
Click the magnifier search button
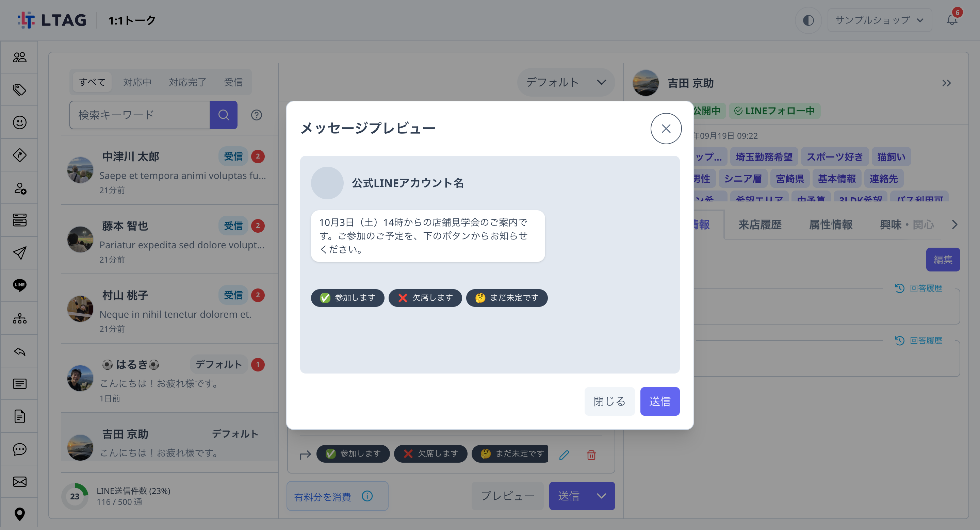tap(224, 115)
